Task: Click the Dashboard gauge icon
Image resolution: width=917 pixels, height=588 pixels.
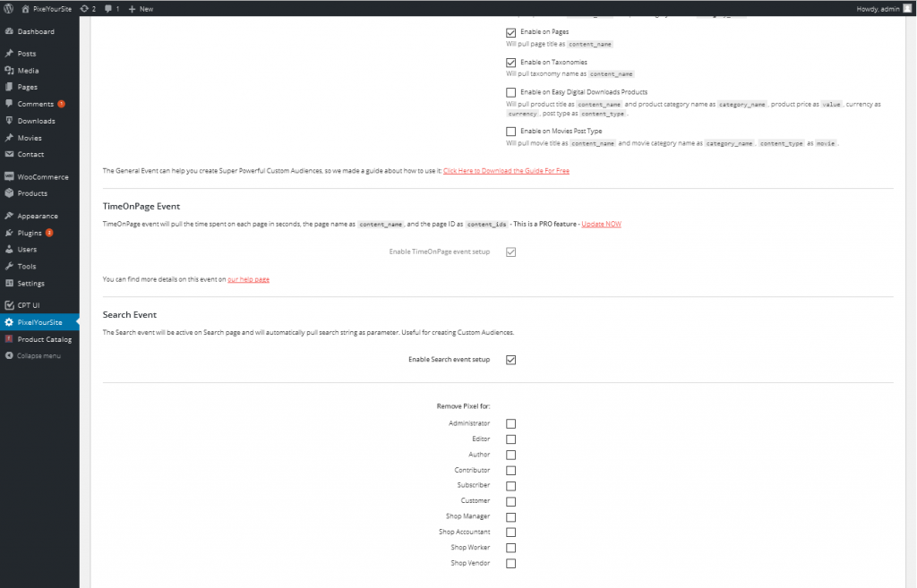Action: [9, 31]
